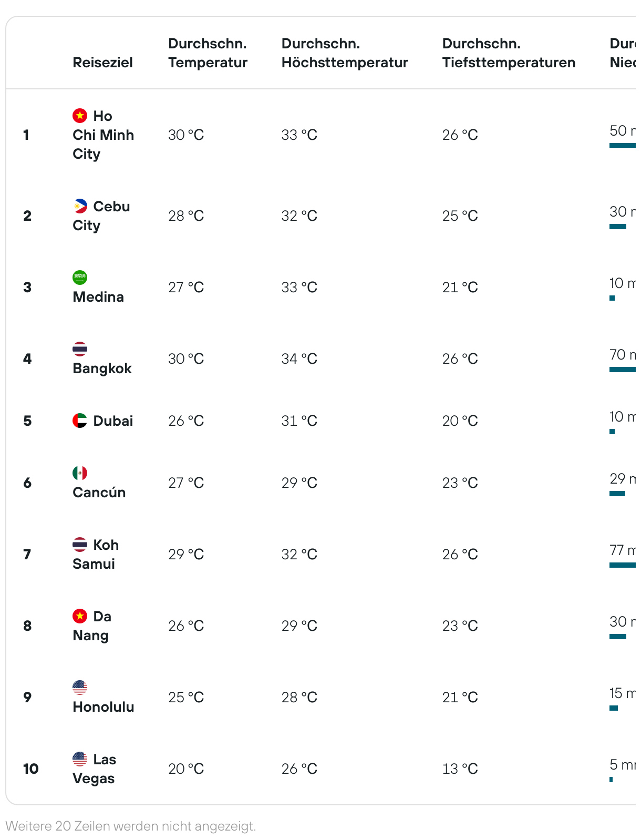This screenshot has width=641, height=840.
Task: Click the Durchschn. Tiefsttemperaturen column header
Action: [x=509, y=53]
